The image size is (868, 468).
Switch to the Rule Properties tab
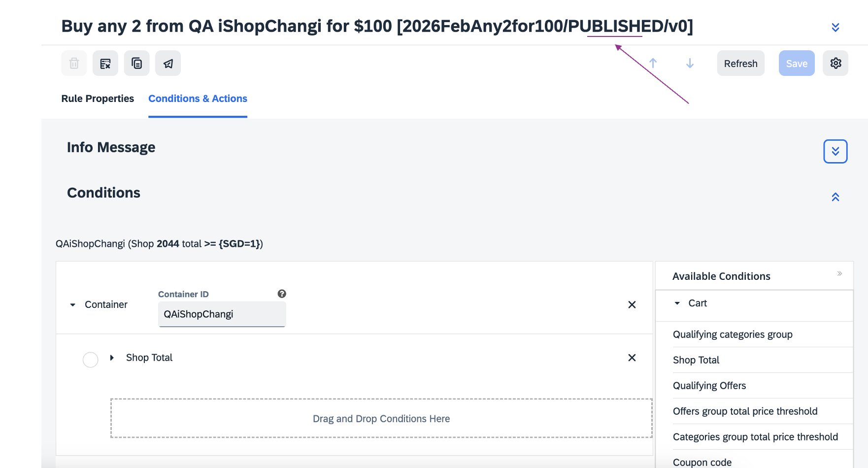(98, 99)
